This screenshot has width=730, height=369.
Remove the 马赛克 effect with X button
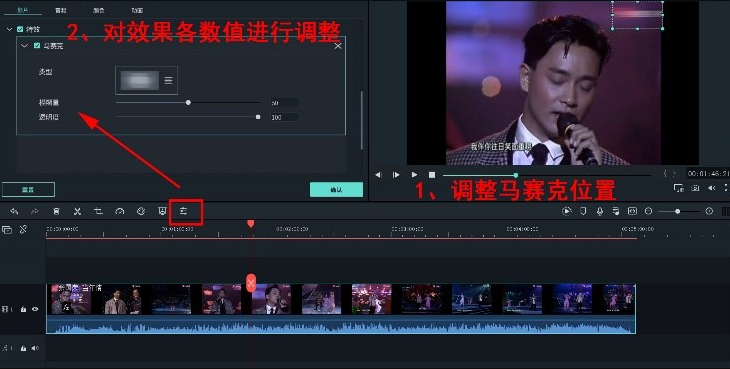[x=338, y=46]
